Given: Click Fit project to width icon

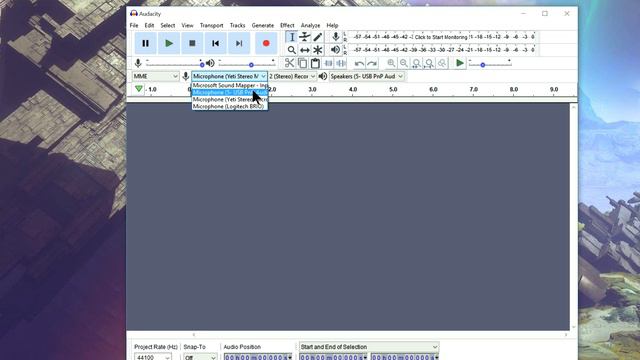Looking at the screenshot, I should 429,63.
